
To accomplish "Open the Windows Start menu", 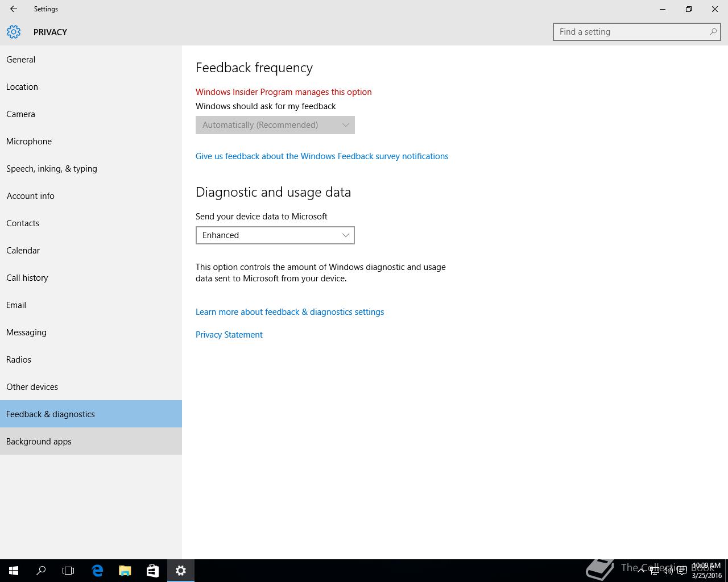I will pos(14,571).
